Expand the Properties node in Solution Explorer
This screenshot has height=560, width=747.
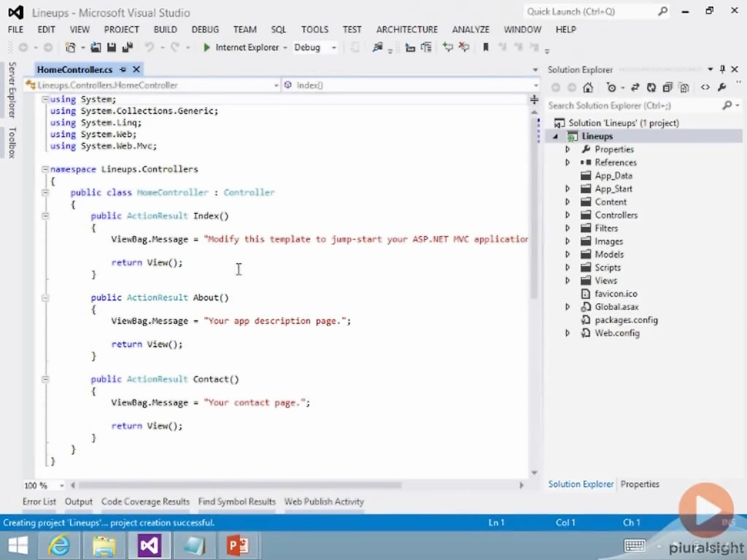(568, 149)
